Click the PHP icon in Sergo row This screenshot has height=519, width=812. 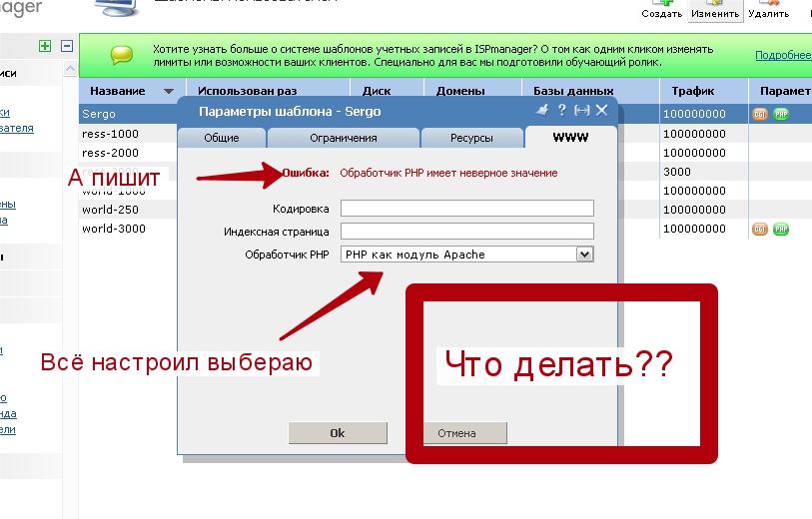(780, 114)
